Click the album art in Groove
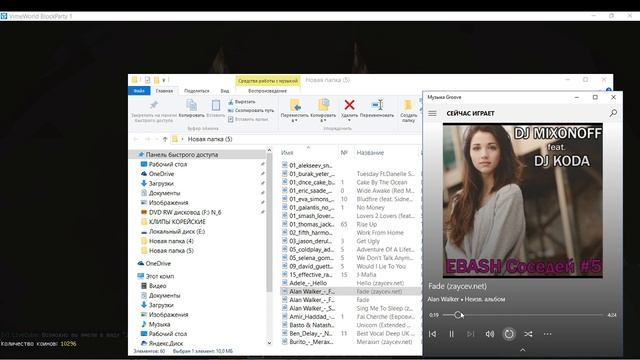Viewport: 640px width, 360px height. point(523,200)
